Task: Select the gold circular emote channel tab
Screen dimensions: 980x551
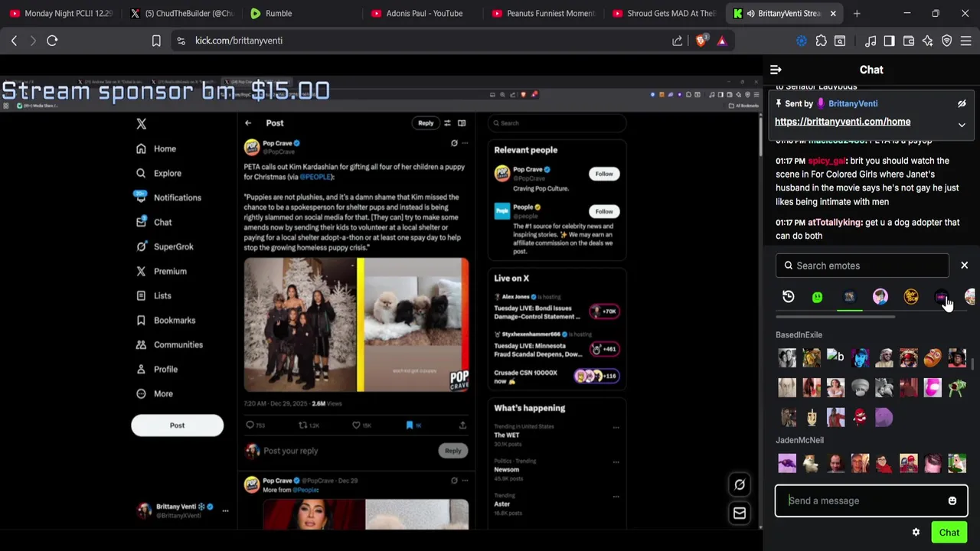Action: [x=911, y=297]
